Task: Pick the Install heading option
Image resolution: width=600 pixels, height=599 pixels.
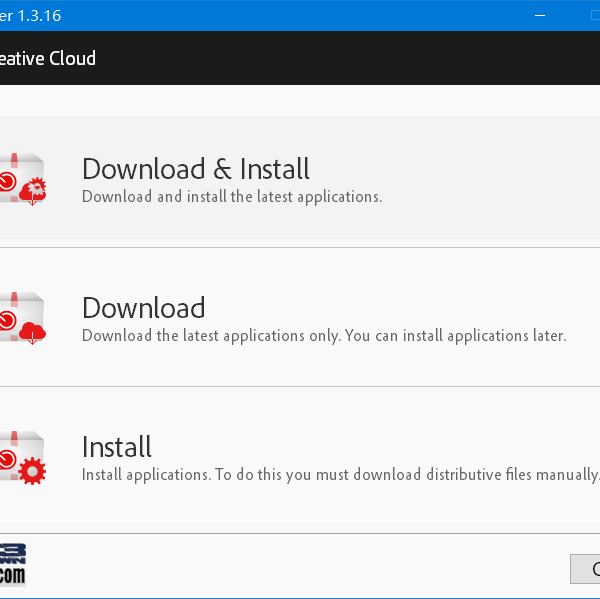Action: pyautogui.click(x=117, y=446)
